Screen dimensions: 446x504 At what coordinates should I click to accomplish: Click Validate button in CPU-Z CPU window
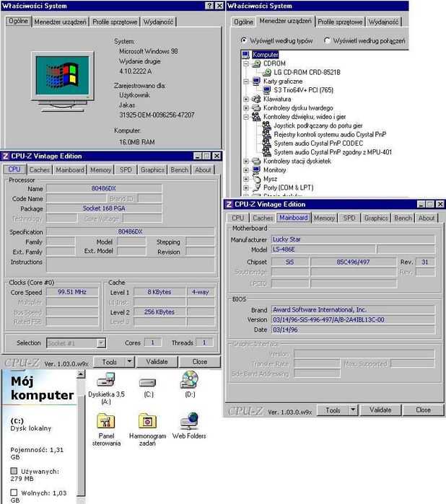[157, 362]
